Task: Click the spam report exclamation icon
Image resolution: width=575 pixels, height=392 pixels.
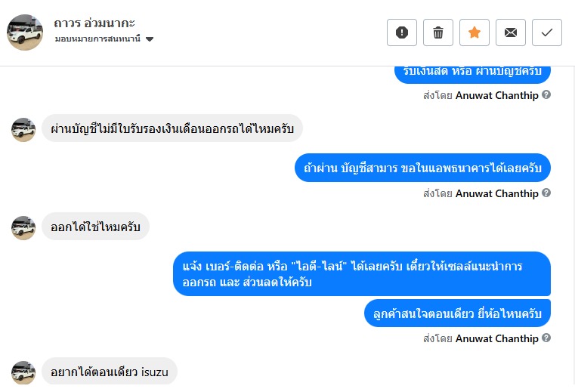Action: [x=402, y=32]
